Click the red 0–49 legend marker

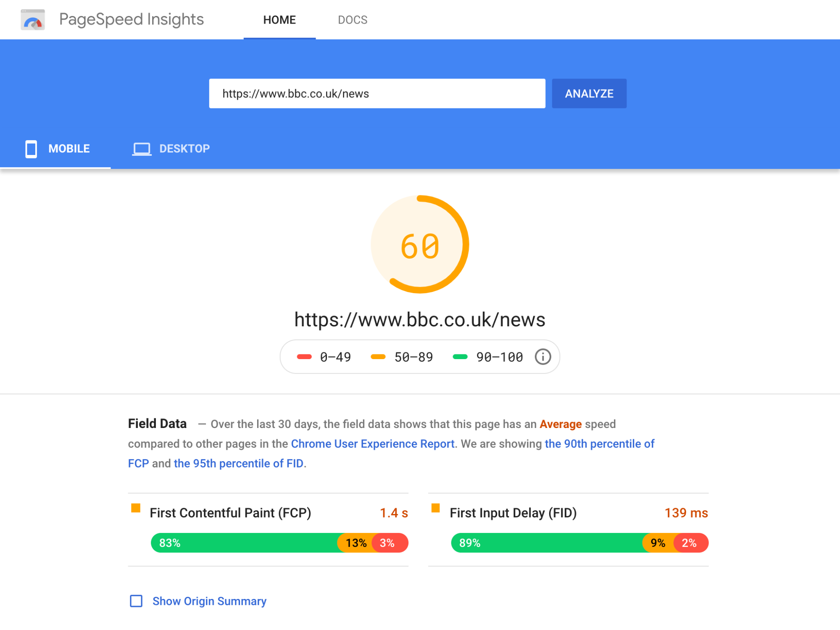304,357
